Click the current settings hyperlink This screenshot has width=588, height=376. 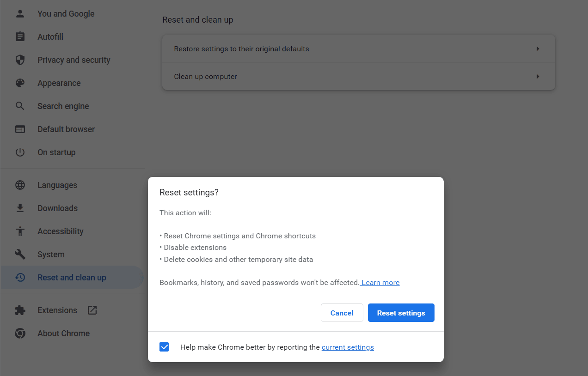coord(348,347)
